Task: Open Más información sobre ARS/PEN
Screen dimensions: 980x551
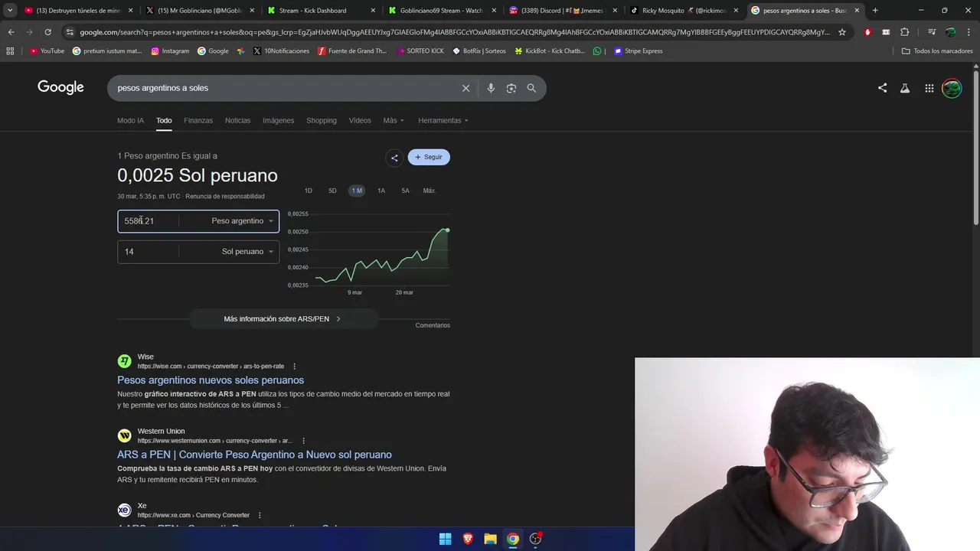Action: [283, 319]
